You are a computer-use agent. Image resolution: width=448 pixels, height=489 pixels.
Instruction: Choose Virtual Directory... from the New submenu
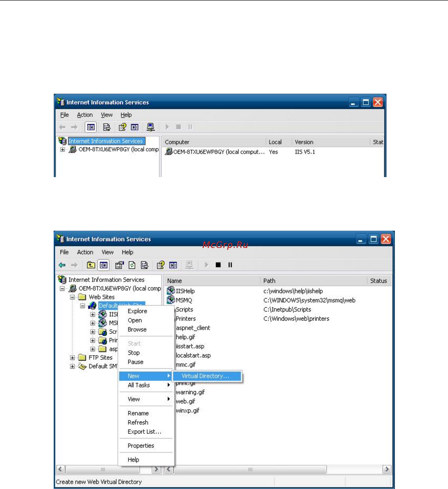(207, 376)
